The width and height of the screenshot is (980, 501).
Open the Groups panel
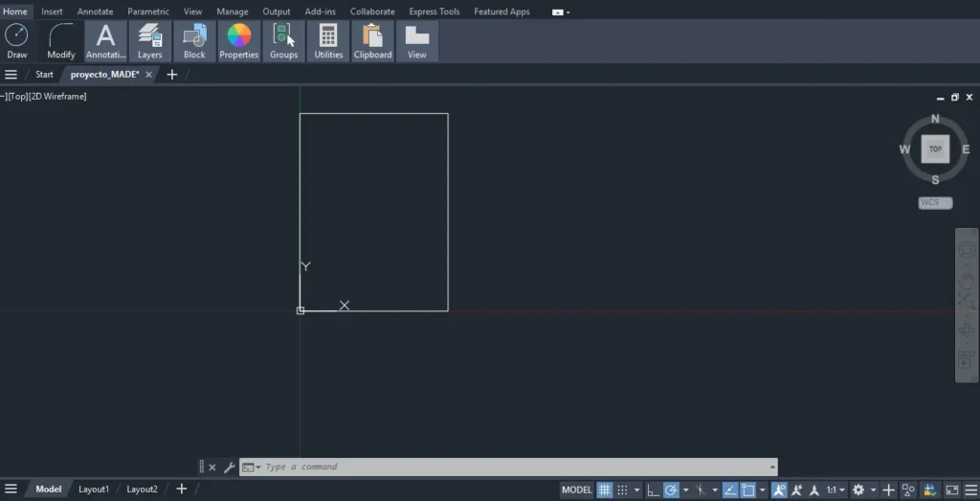(283, 41)
